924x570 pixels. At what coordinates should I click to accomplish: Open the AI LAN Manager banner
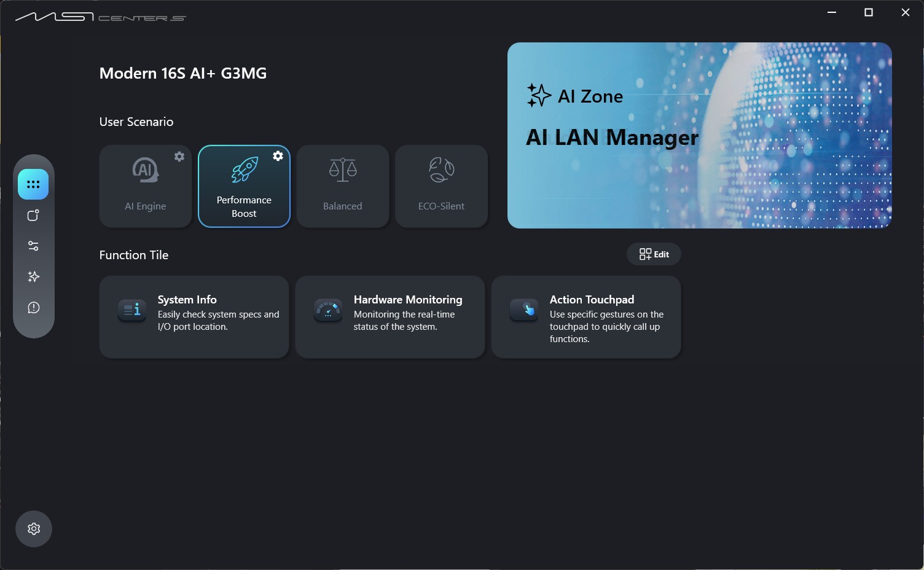pyautogui.click(x=700, y=135)
